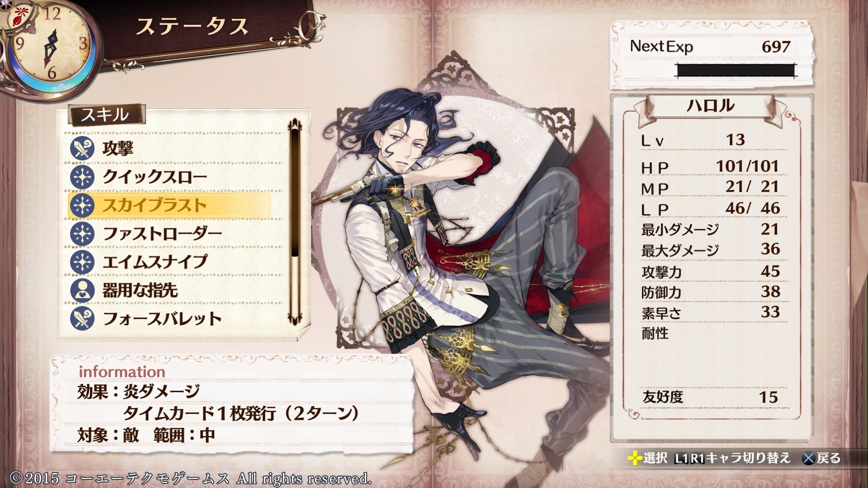Screen dimensions: 868x488
Task: Click the クイックスロー skill icon
Action: (82, 177)
